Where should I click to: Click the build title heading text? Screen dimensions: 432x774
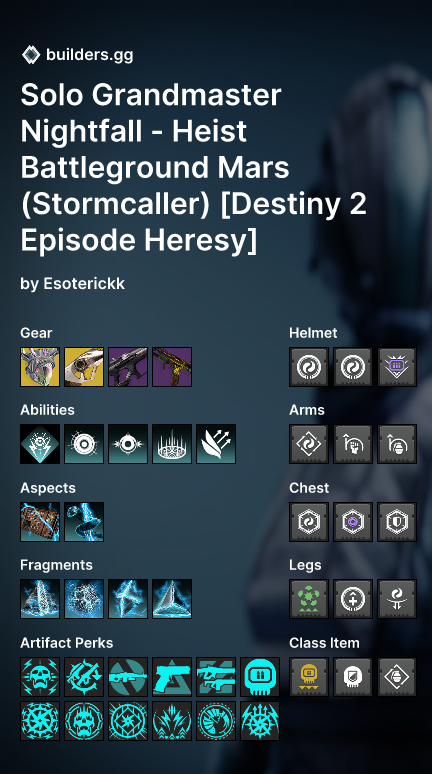(194, 167)
